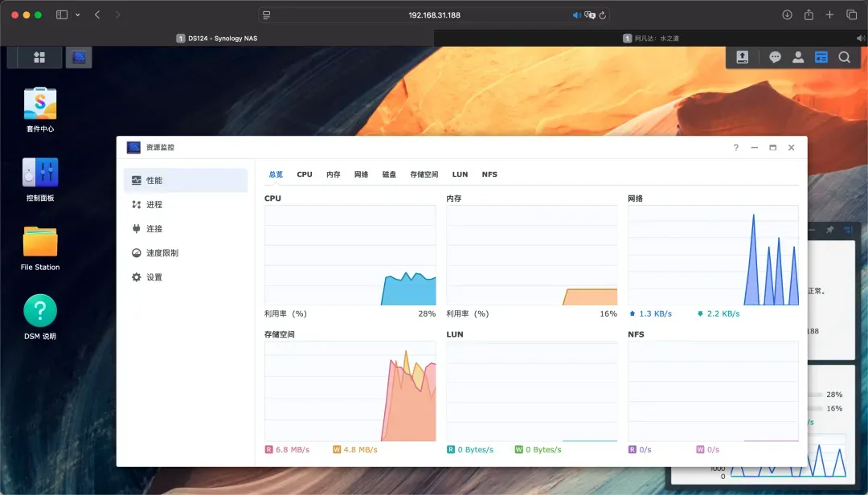Switch to the LUN tab

point(460,174)
